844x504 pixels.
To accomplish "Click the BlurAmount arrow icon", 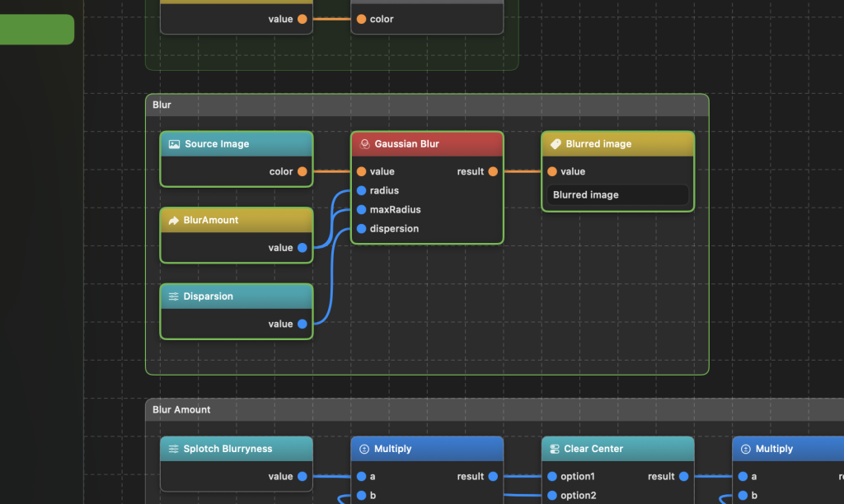I will tap(173, 221).
